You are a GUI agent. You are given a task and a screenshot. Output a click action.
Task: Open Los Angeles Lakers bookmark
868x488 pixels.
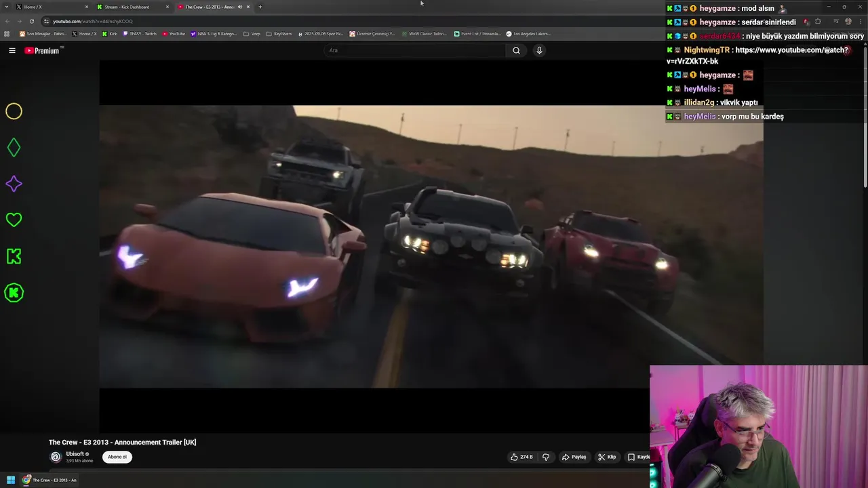coord(528,33)
